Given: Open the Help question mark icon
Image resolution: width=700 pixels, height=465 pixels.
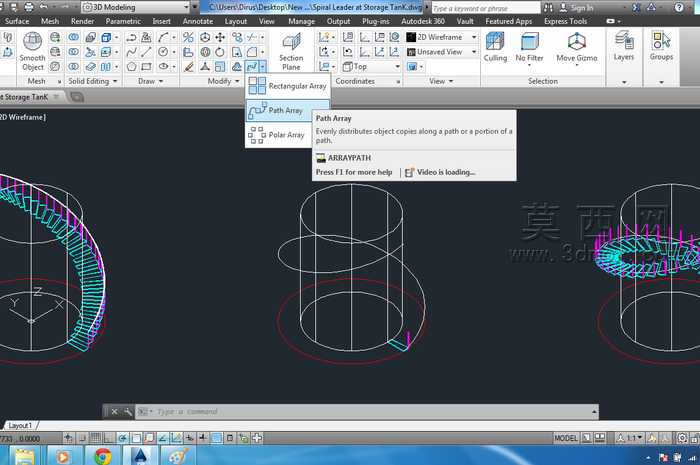Looking at the screenshot, I should tap(679, 7).
